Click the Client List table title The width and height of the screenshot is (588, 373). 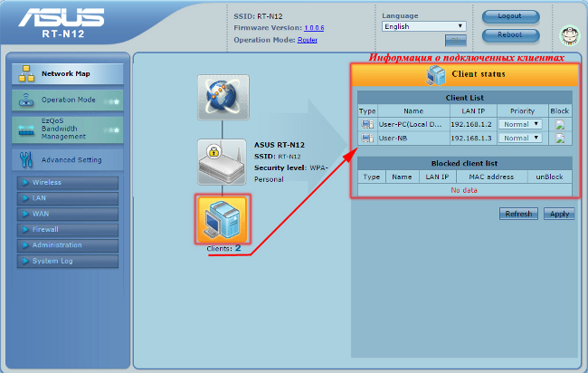point(465,98)
